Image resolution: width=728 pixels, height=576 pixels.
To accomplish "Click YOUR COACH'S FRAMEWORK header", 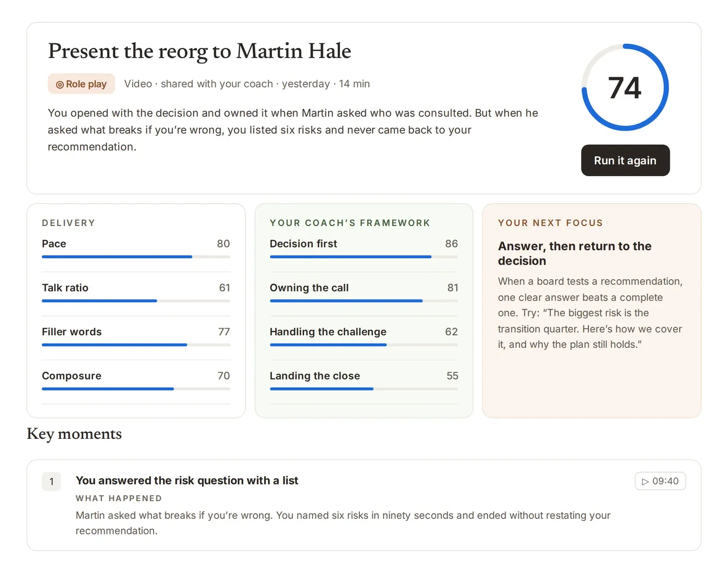I will tap(350, 222).
